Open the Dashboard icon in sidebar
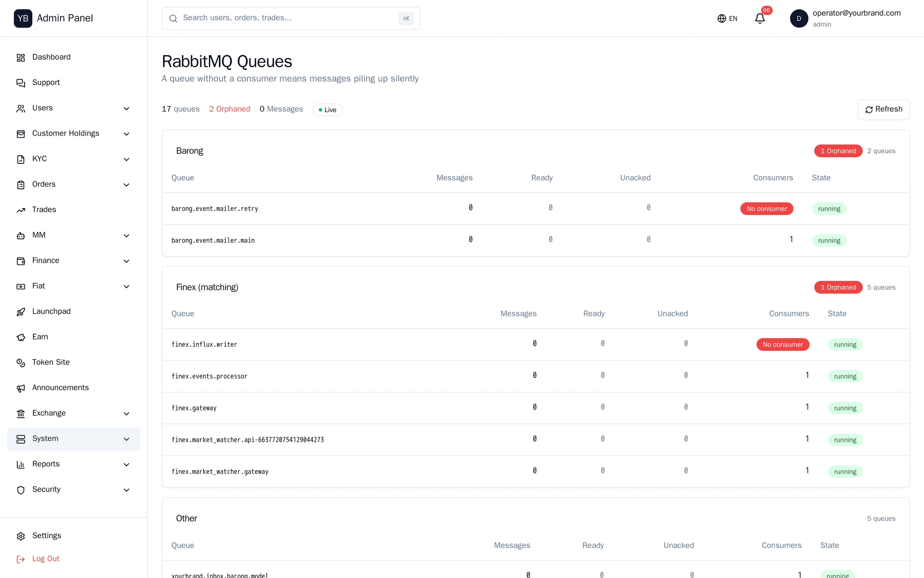The height and width of the screenshot is (578, 924). pyautogui.click(x=21, y=57)
